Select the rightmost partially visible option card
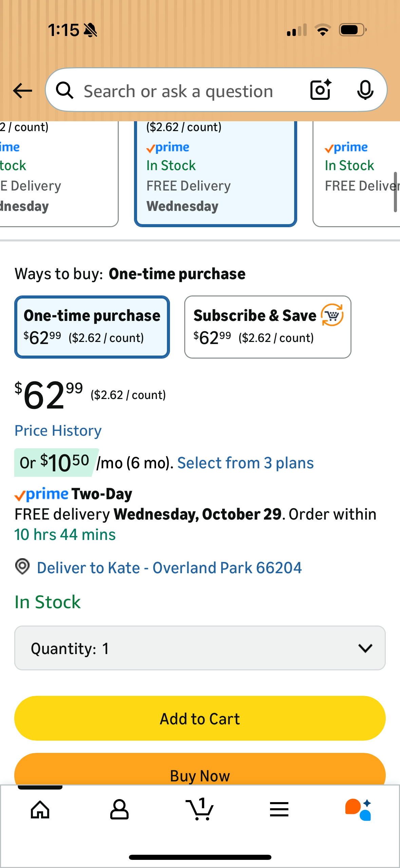This screenshot has height=868, width=400. (356, 173)
